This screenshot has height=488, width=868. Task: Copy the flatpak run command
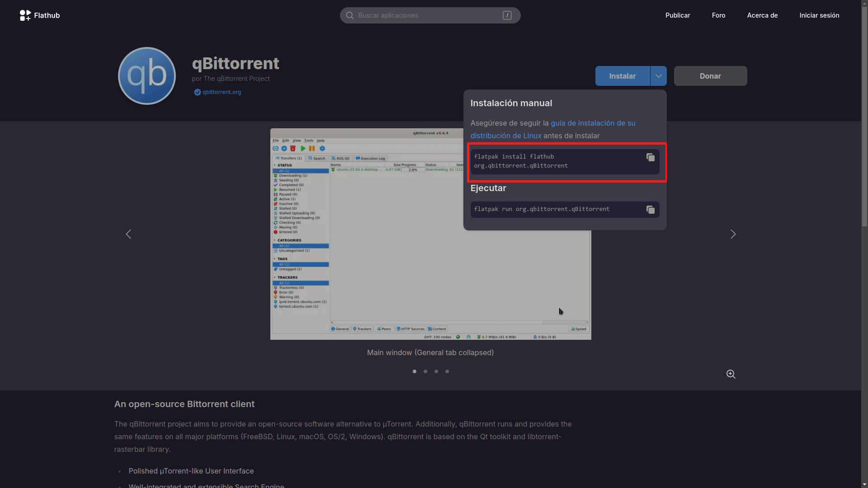pyautogui.click(x=650, y=210)
